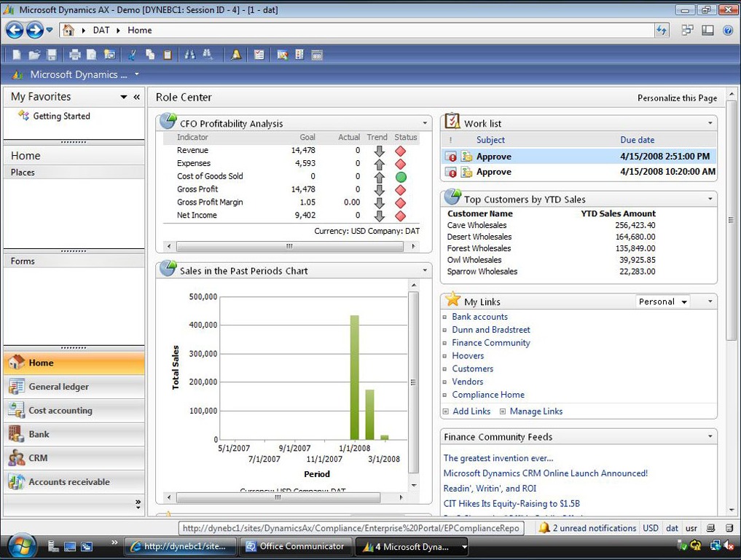Screen dimensions: 741x560
Task: Go back with the blue Back arrow
Action: point(15,30)
